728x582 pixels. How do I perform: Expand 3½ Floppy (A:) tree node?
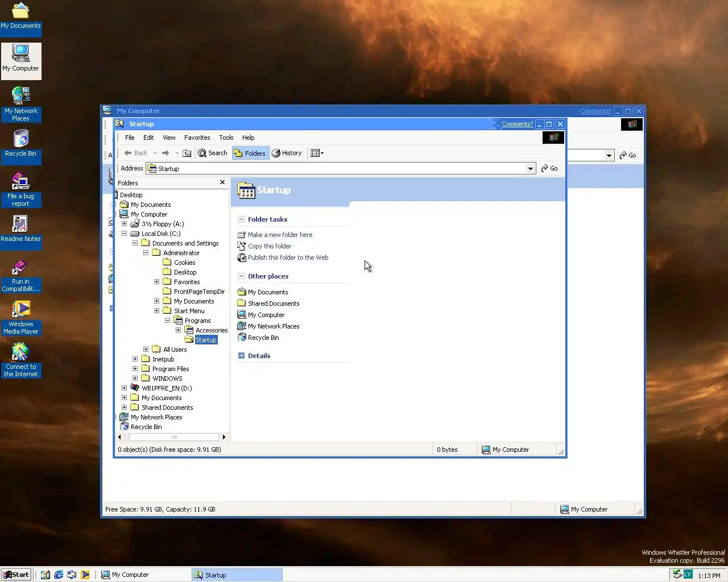[x=124, y=224]
